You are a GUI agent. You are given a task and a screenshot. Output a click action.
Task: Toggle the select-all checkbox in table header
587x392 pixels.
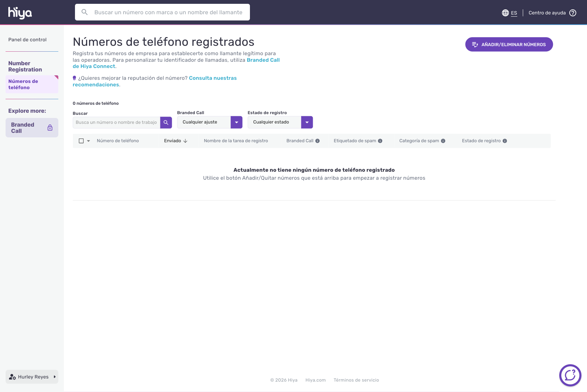point(81,141)
